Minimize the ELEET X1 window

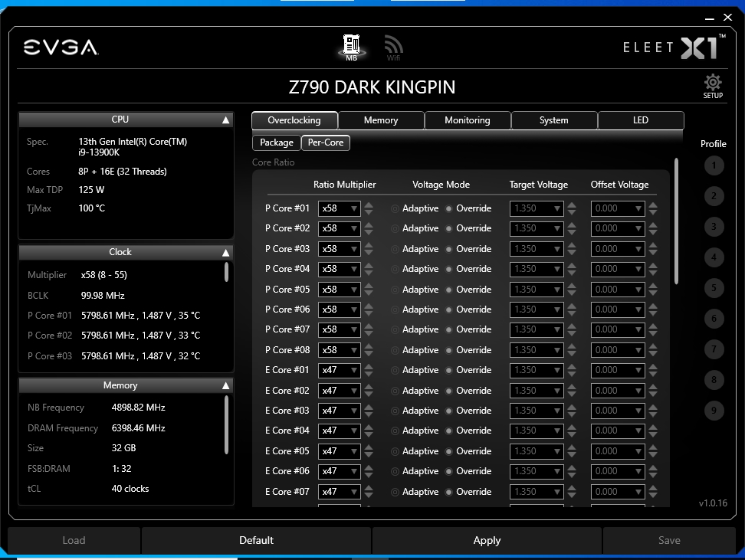[x=710, y=18]
